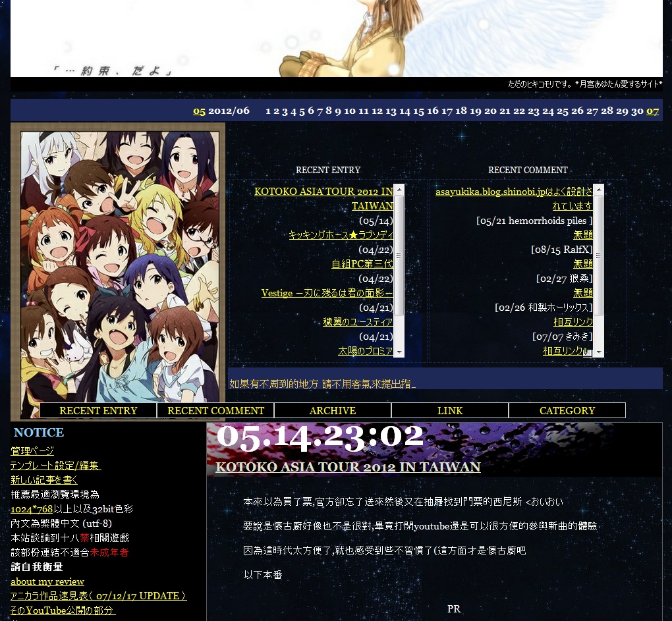Click recent comment scrollbar thumb

599,256
